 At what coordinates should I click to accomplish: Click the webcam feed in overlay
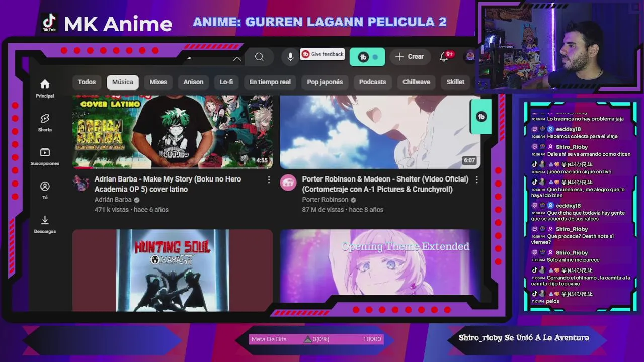(559, 47)
